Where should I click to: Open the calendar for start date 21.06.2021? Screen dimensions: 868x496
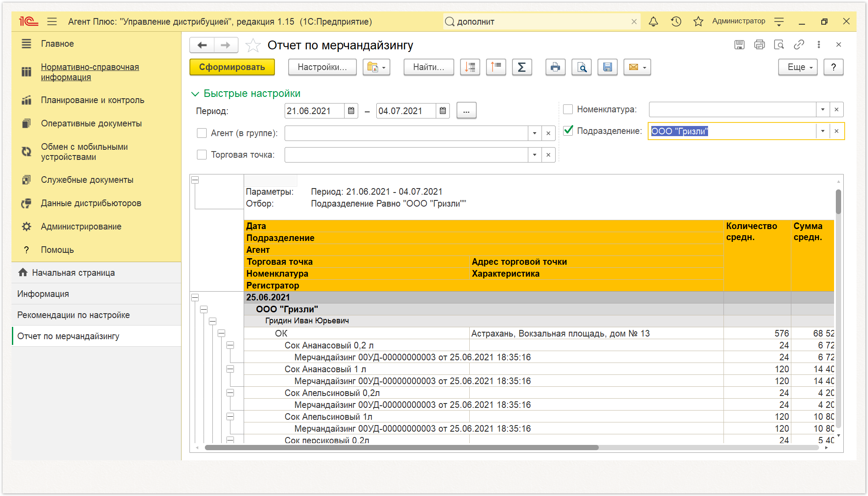click(x=351, y=111)
